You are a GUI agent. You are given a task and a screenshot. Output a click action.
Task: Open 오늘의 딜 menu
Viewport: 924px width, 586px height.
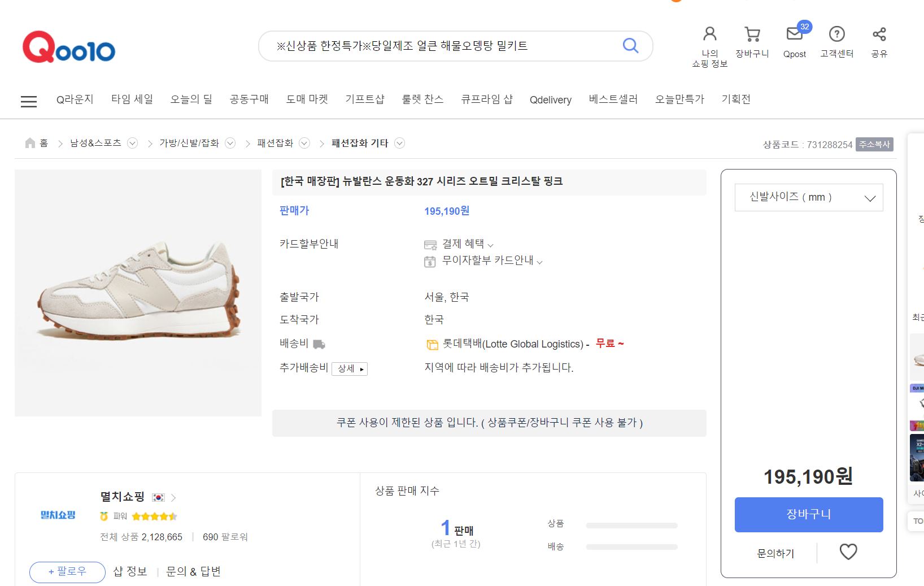click(x=191, y=99)
